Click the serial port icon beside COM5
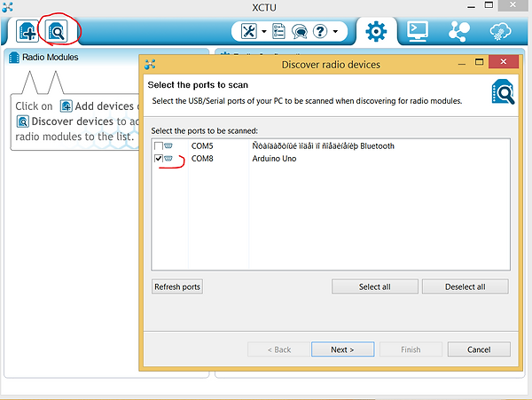The image size is (532, 400). point(168,145)
